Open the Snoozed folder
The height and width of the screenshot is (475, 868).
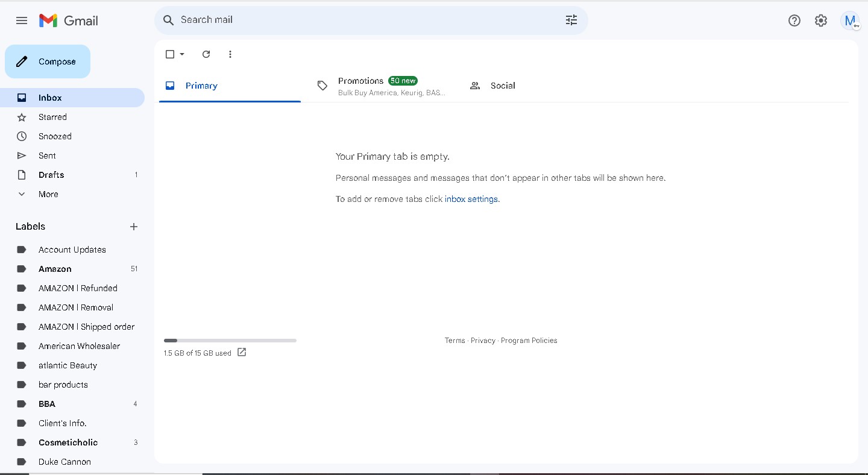72,136
